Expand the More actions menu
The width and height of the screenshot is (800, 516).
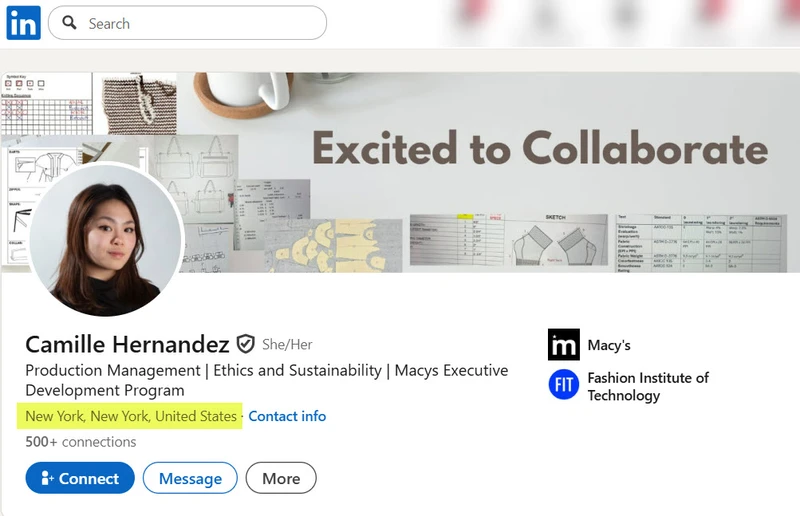(x=281, y=478)
